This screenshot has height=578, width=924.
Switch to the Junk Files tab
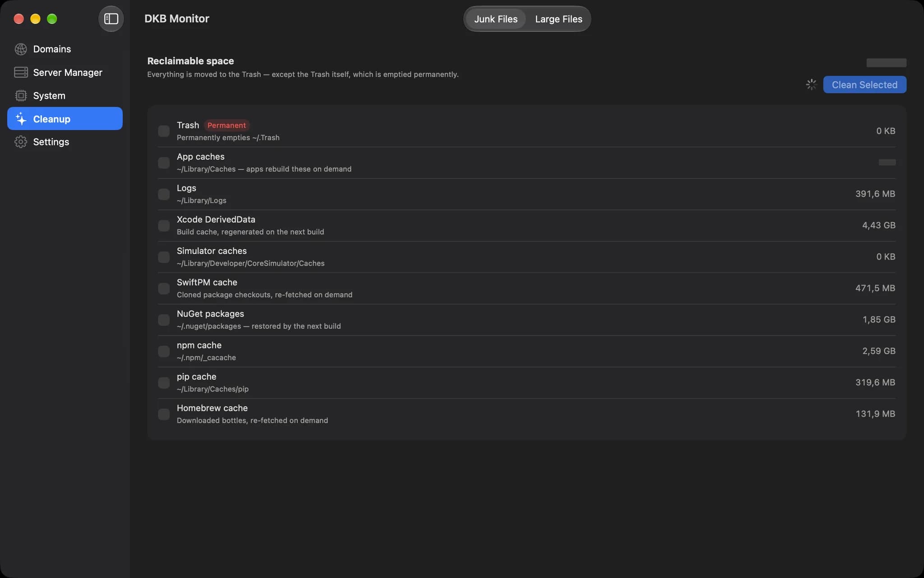coord(495,19)
